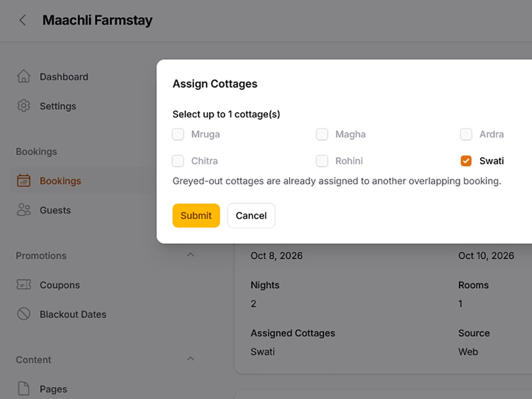Go back using the left arrow
This screenshot has height=399, width=532.
(x=22, y=20)
